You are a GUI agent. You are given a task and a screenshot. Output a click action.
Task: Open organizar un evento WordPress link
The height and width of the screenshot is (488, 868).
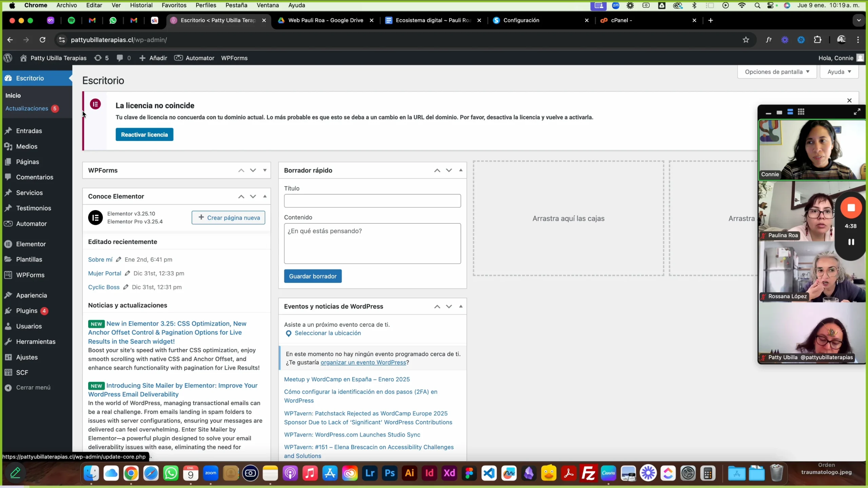tap(363, 362)
